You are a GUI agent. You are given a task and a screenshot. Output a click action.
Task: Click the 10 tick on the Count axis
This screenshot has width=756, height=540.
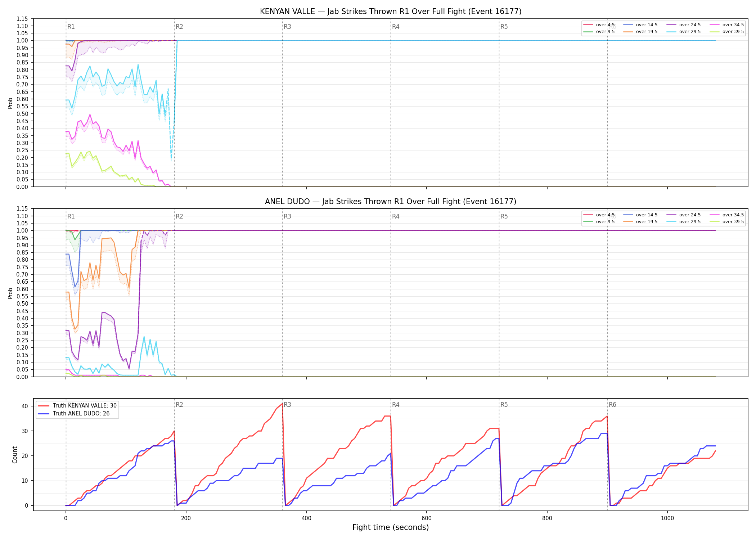pos(24,481)
